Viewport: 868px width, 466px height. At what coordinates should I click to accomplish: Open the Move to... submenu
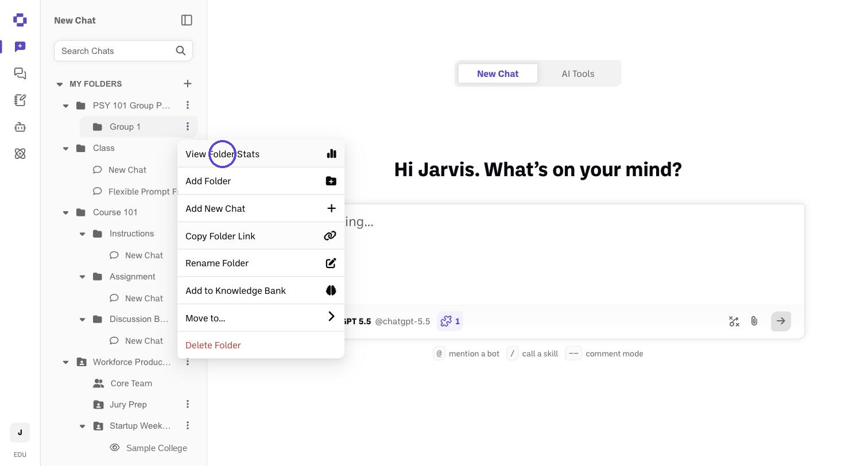pos(261,318)
